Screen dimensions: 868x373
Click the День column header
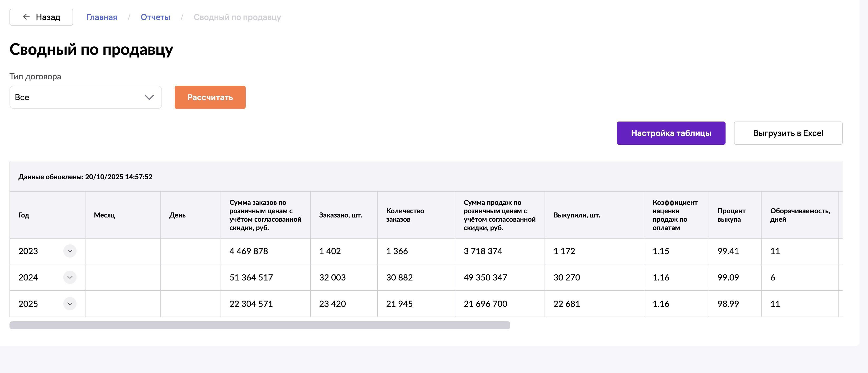(x=177, y=215)
